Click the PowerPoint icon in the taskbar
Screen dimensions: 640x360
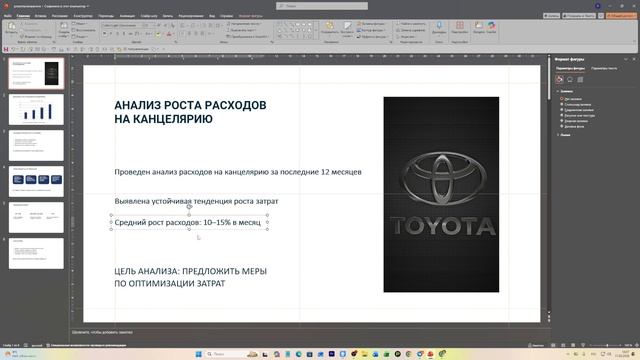(431, 354)
